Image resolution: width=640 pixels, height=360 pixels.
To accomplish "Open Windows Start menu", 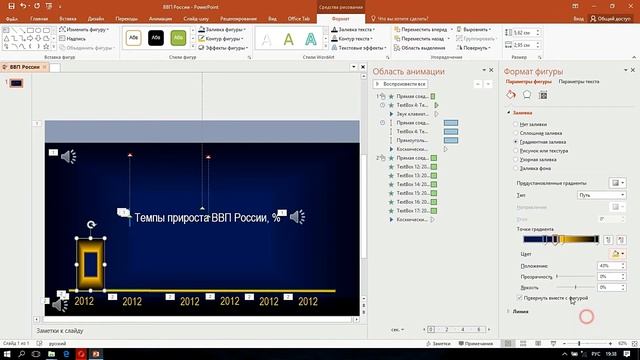I will tap(7, 354).
